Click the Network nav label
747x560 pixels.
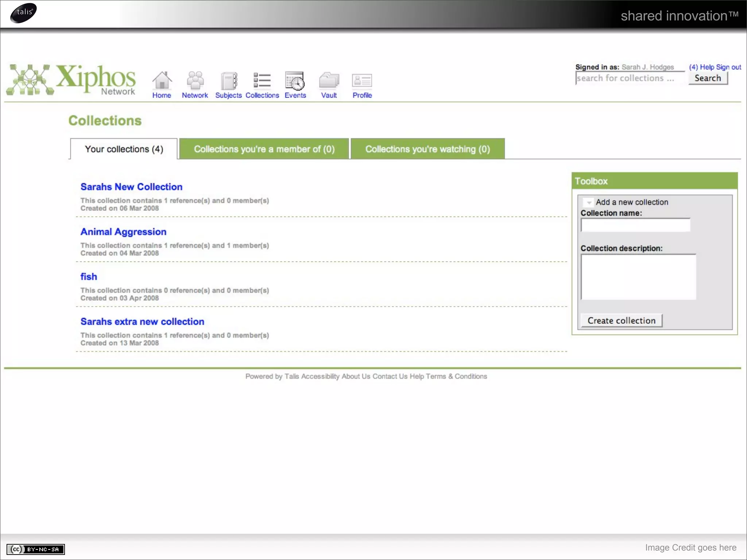click(x=195, y=95)
